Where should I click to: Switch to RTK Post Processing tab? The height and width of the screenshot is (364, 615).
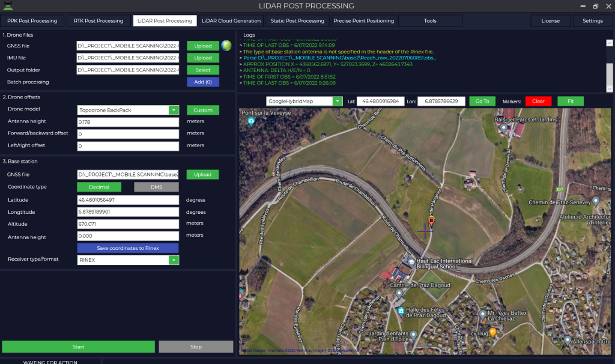[x=98, y=21]
